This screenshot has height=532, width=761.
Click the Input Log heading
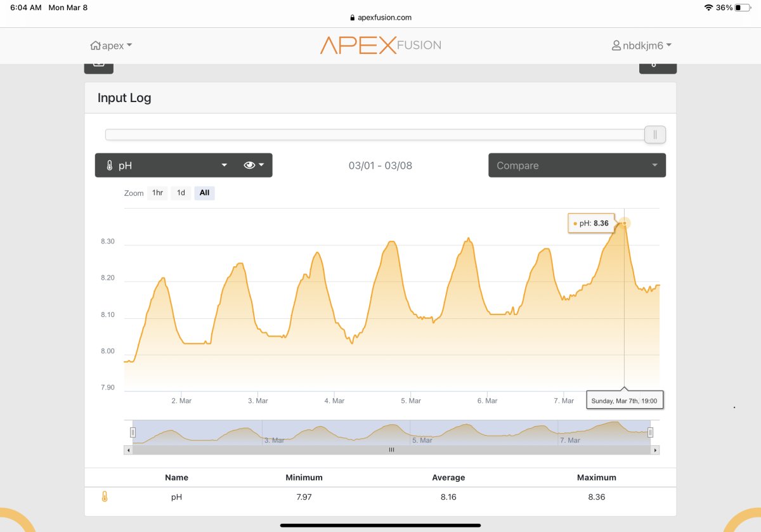pos(124,98)
